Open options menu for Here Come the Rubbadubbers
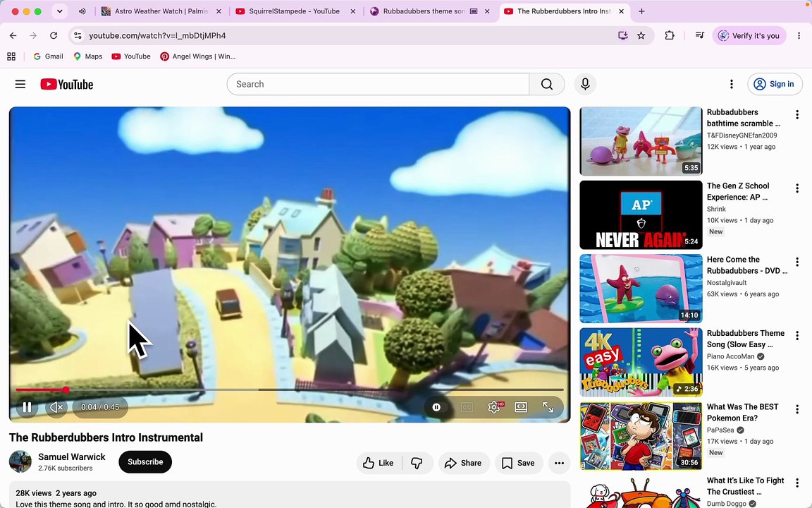This screenshot has width=812, height=508. (797, 262)
